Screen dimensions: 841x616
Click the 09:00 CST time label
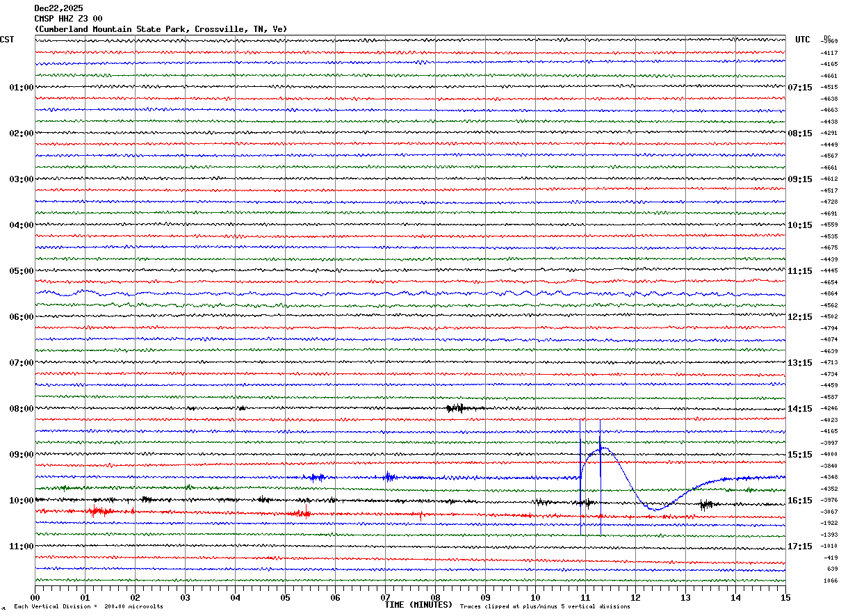[22, 455]
